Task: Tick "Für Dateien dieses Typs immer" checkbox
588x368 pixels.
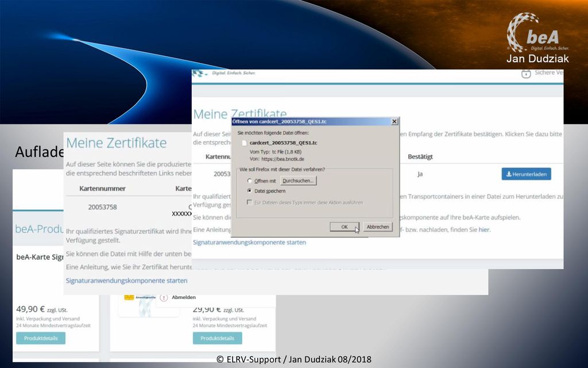Action: (x=249, y=202)
